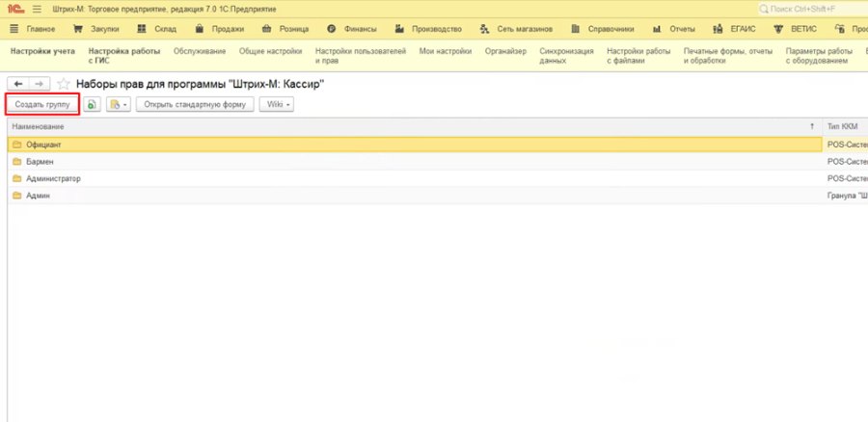
Task: Expand the Wiki dropdown
Action: pyautogui.click(x=276, y=104)
